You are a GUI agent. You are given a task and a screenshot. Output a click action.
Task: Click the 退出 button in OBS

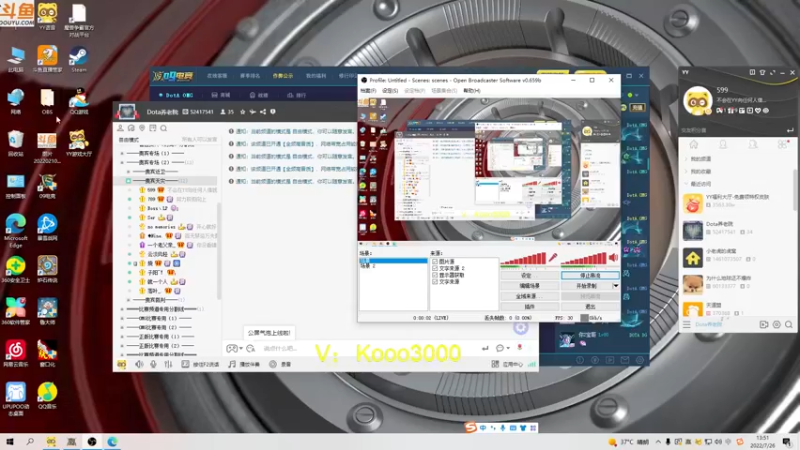pos(590,307)
